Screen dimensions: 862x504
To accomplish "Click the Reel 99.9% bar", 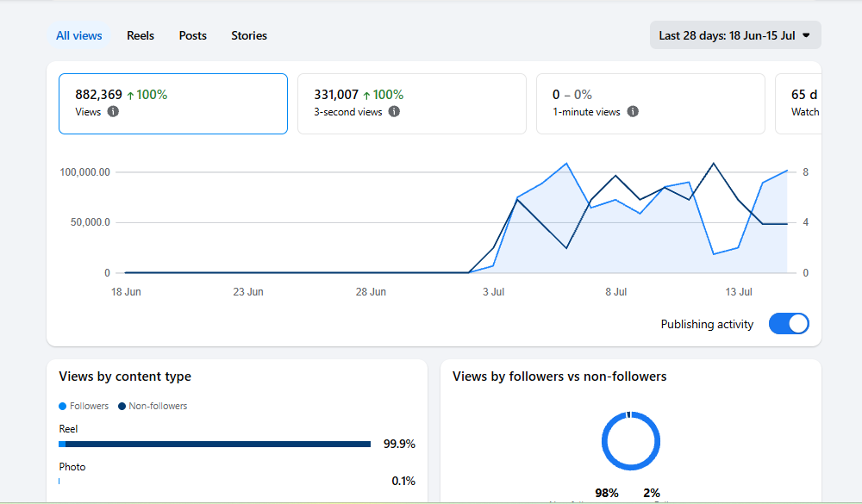I will 215,444.
